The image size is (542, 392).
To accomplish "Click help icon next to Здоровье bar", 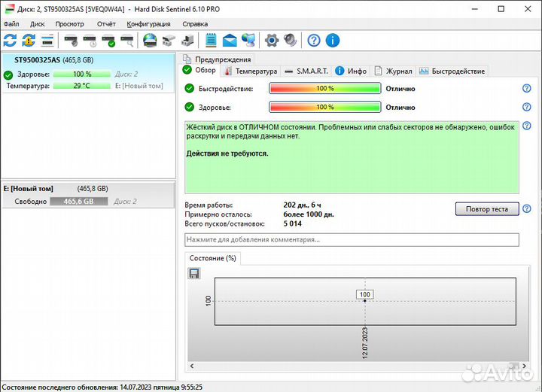I will pos(526,107).
